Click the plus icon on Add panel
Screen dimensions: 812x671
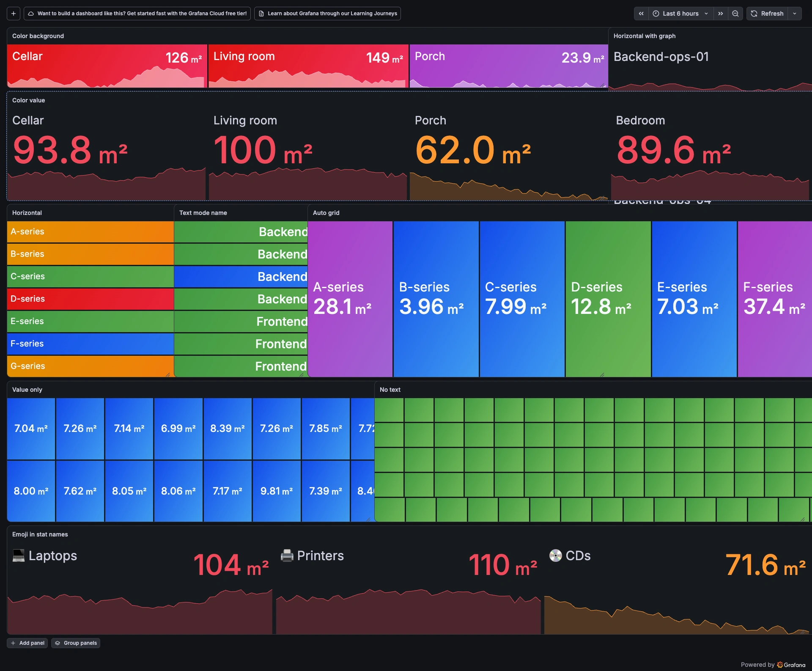[x=13, y=643]
